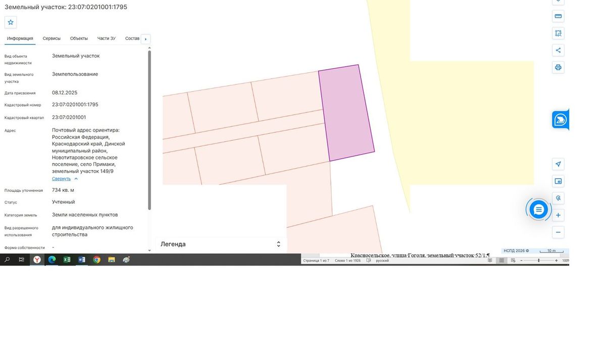Click the value Землепользование
606x364 pixels.
pyautogui.click(x=75, y=74)
